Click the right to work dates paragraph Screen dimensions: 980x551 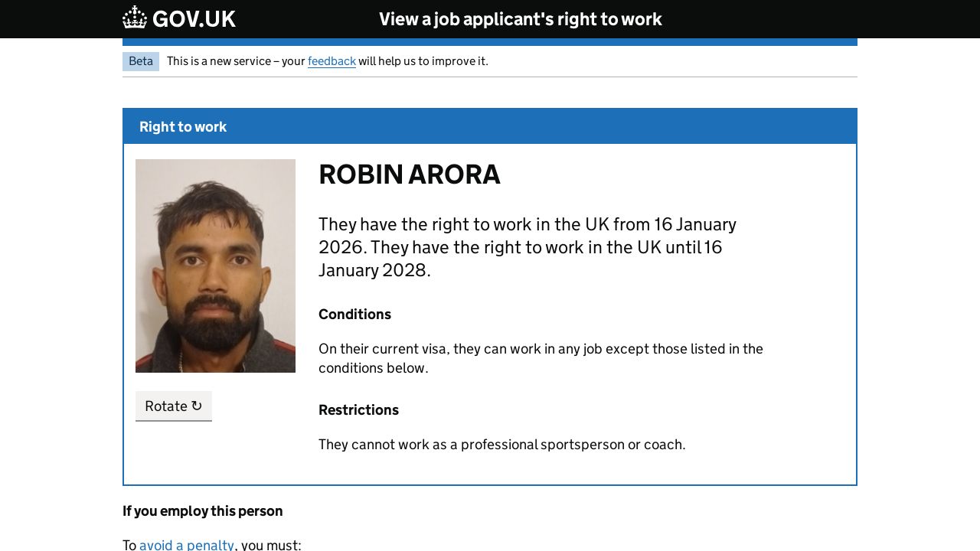[527, 247]
